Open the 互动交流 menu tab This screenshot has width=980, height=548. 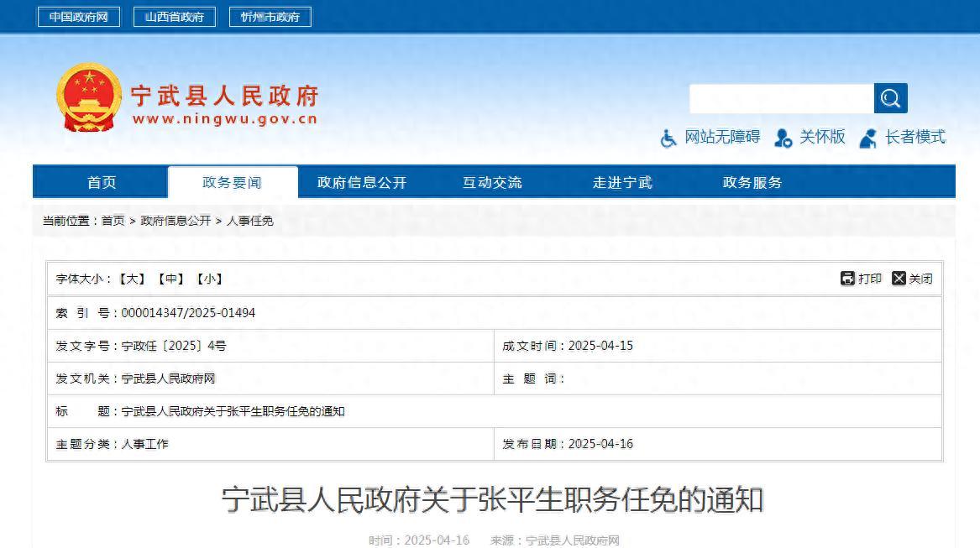(492, 182)
